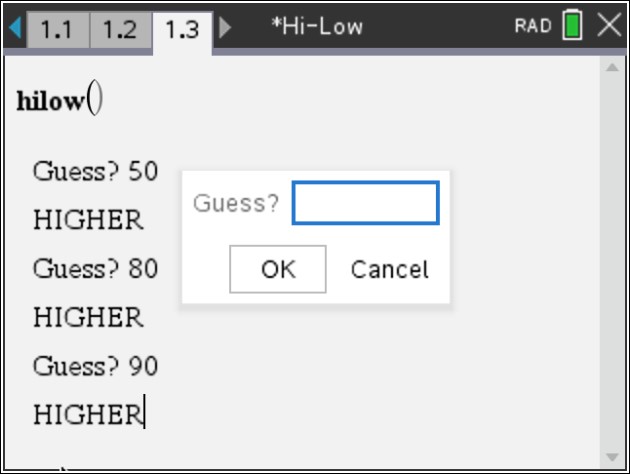
Task: Close the Hi-Low document
Action: click(610, 25)
